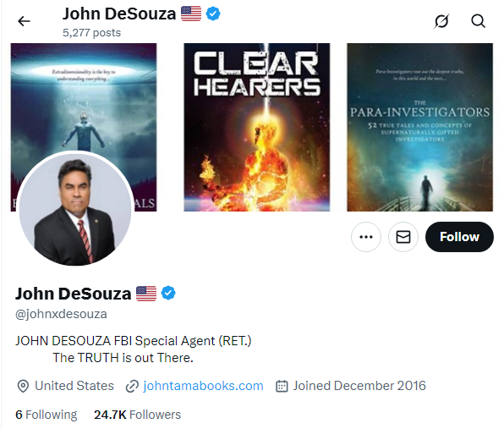This screenshot has width=504, height=429.
Task: Click the link chain icon by website
Action: [x=132, y=386]
